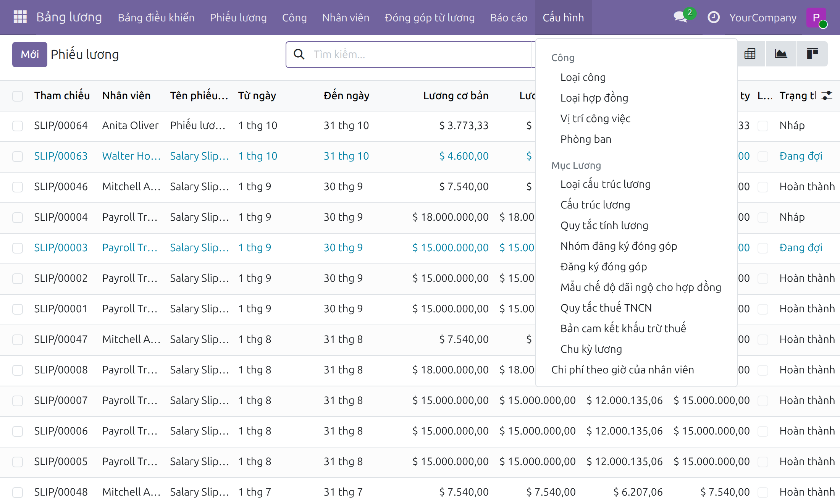
Task: Open the apps grid home menu
Action: pos(20,17)
